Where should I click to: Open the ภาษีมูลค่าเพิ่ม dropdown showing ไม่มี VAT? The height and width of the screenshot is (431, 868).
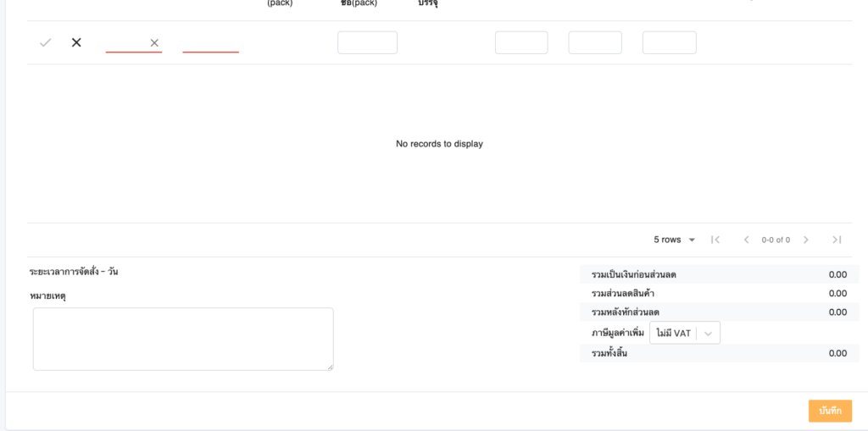click(x=674, y=333)
